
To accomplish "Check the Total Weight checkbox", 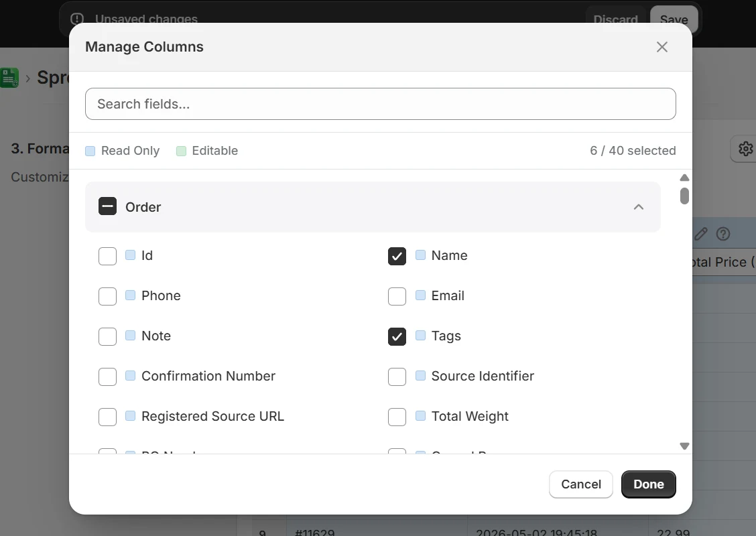I will tap(397, 417).
